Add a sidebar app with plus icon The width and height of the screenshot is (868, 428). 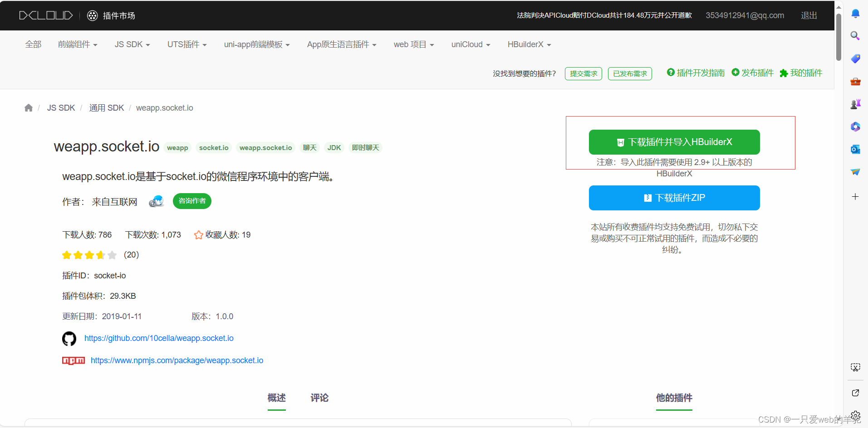tap(855, 196)
